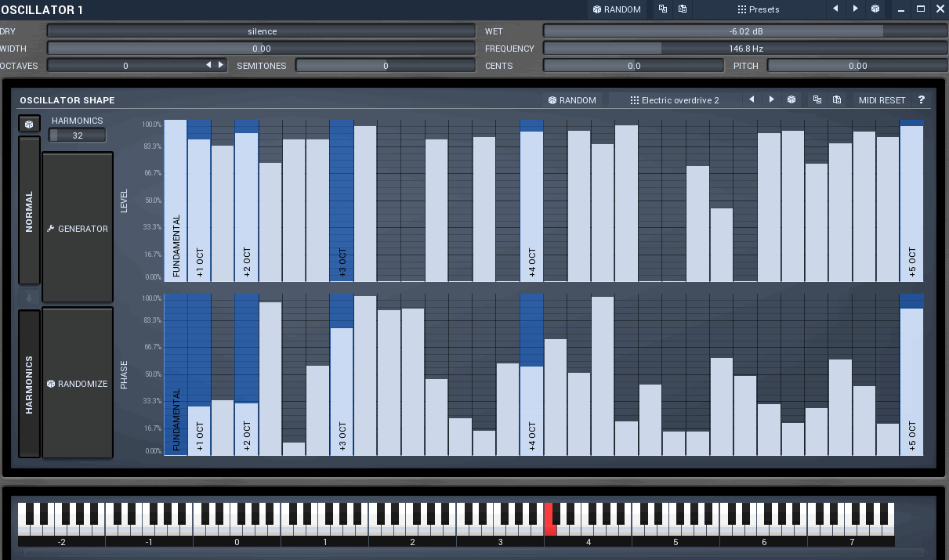Click the WET slider showing -6.02 dB
The height and width of the screenshot is (560, 949).
coord(745,31)
